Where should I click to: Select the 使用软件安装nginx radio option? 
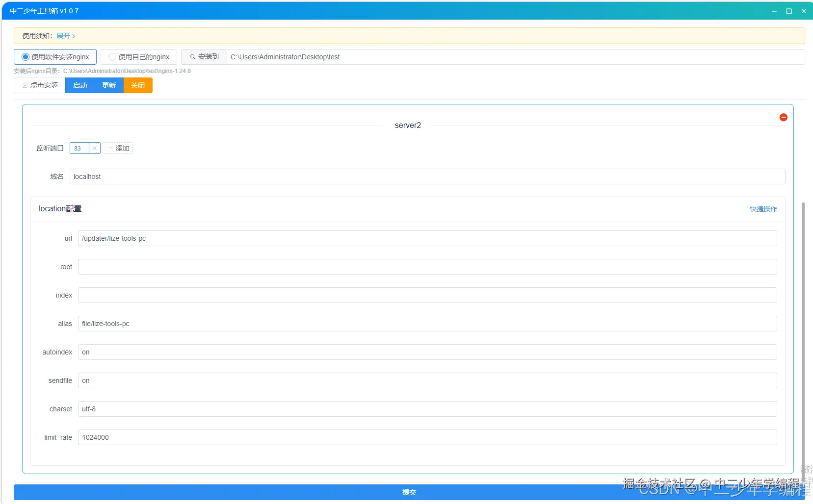point(55,57)
